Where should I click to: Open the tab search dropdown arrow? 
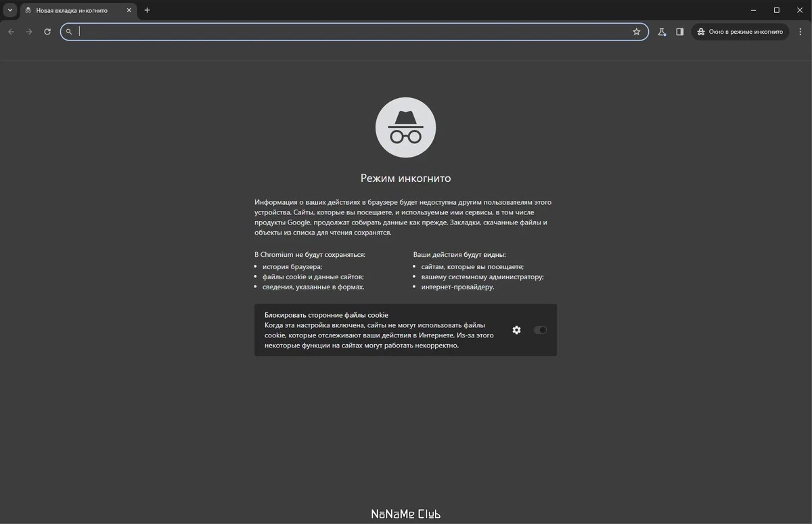click(x=9, y=10)
